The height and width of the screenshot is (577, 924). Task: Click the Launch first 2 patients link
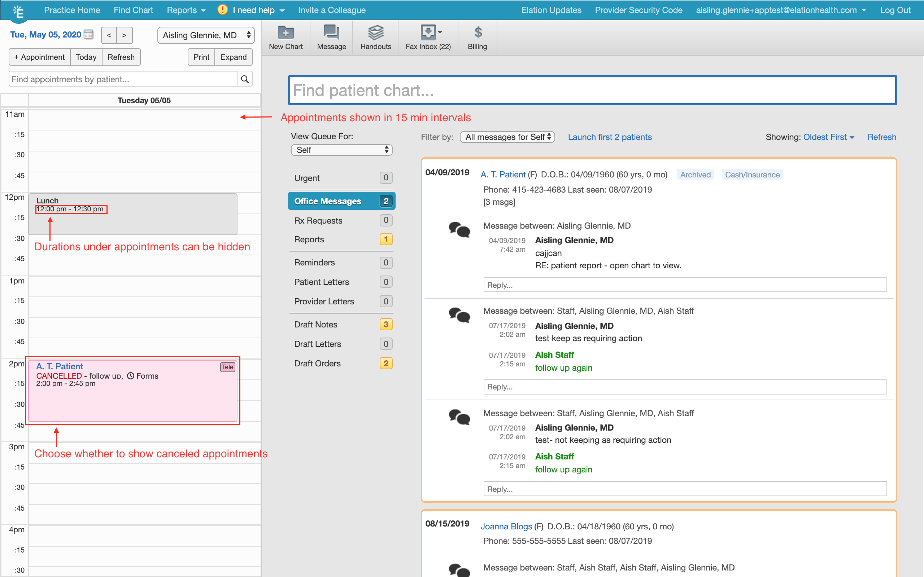coord(610,137)
